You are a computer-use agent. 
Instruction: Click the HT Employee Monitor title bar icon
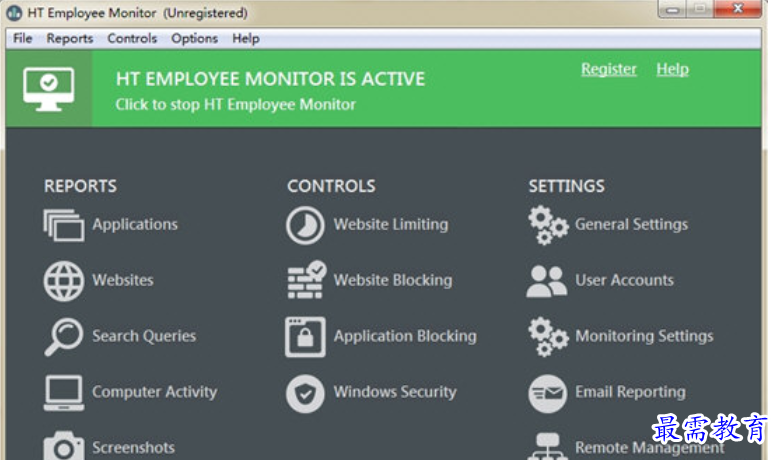pos(14,13)
